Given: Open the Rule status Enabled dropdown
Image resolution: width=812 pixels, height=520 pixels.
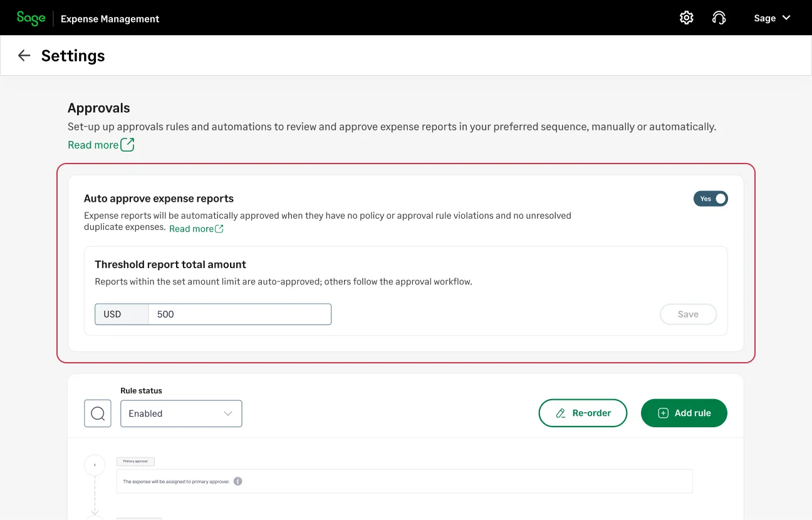Looking at the screenshot, I should (x=181, y=413).
